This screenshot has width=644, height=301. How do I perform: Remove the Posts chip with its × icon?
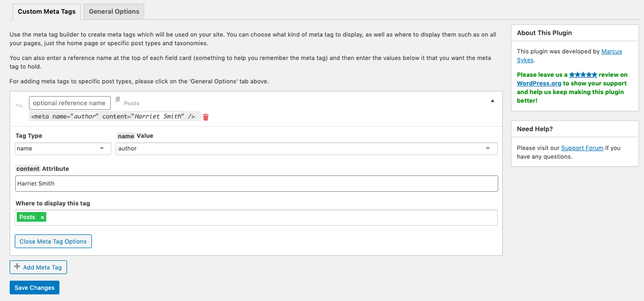41,217
